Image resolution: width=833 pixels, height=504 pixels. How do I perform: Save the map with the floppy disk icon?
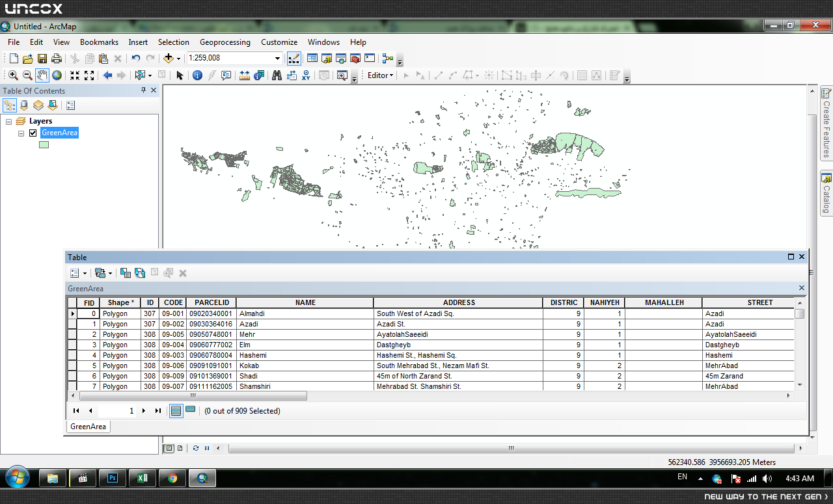42,58
